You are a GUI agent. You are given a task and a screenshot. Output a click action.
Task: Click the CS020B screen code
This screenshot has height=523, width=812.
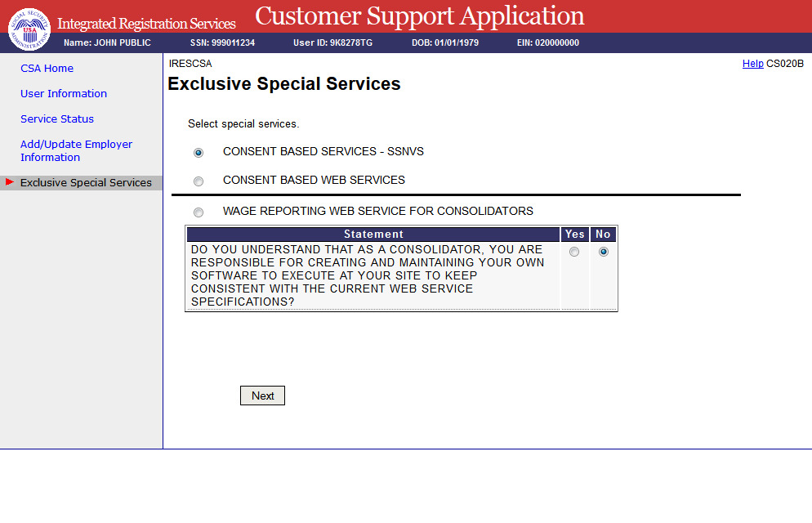(x=785, y=64)
